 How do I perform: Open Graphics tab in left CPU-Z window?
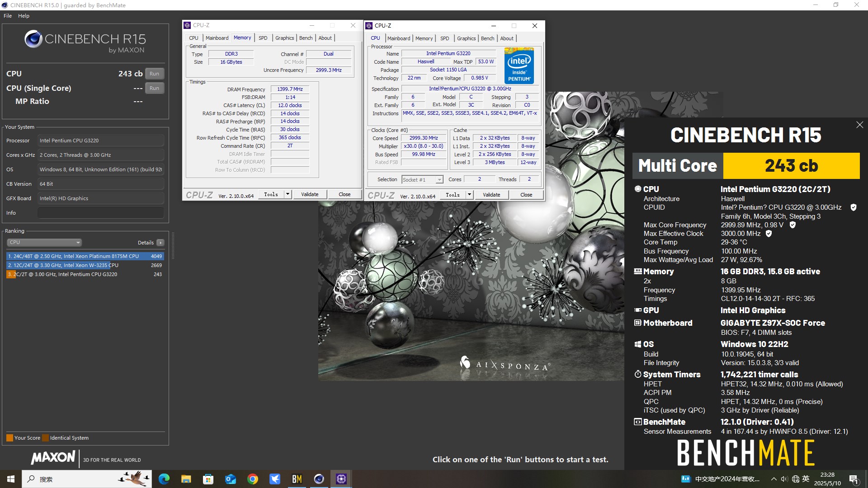[x=285, y=38]
